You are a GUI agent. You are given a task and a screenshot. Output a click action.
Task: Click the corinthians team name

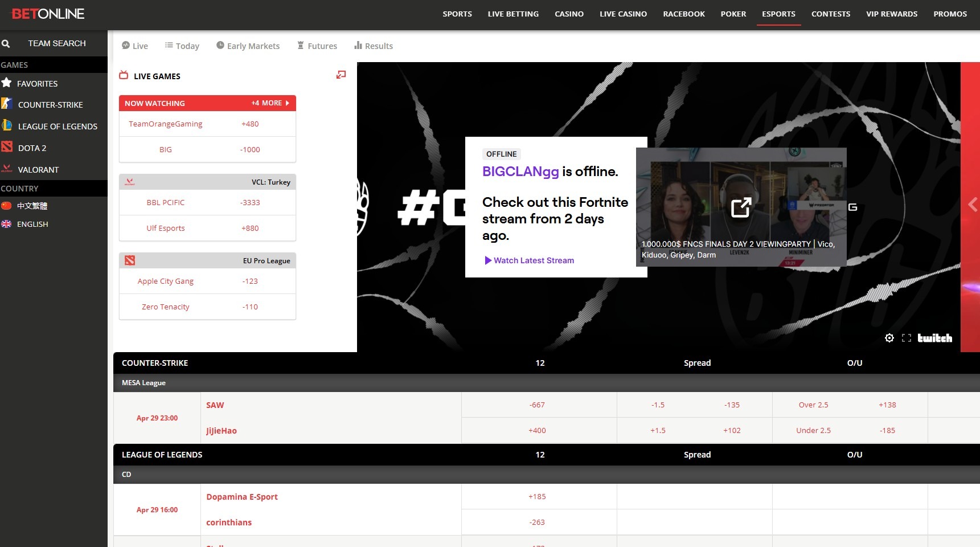(x=228, y=522)
